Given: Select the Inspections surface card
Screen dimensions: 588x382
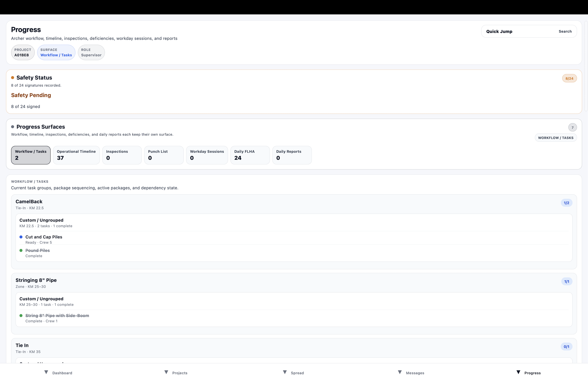Looking at the screenshot, I should 122,155.
